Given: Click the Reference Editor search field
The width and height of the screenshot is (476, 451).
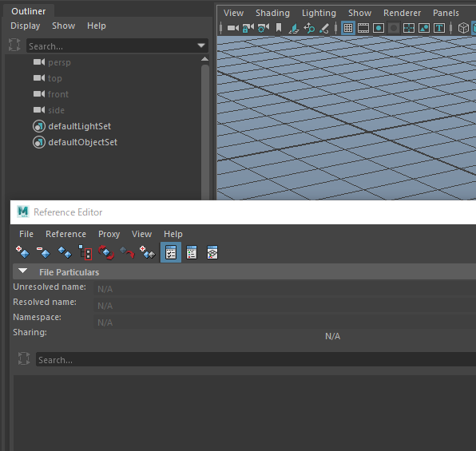Looking at the screenshot, I should coord(256,359).
